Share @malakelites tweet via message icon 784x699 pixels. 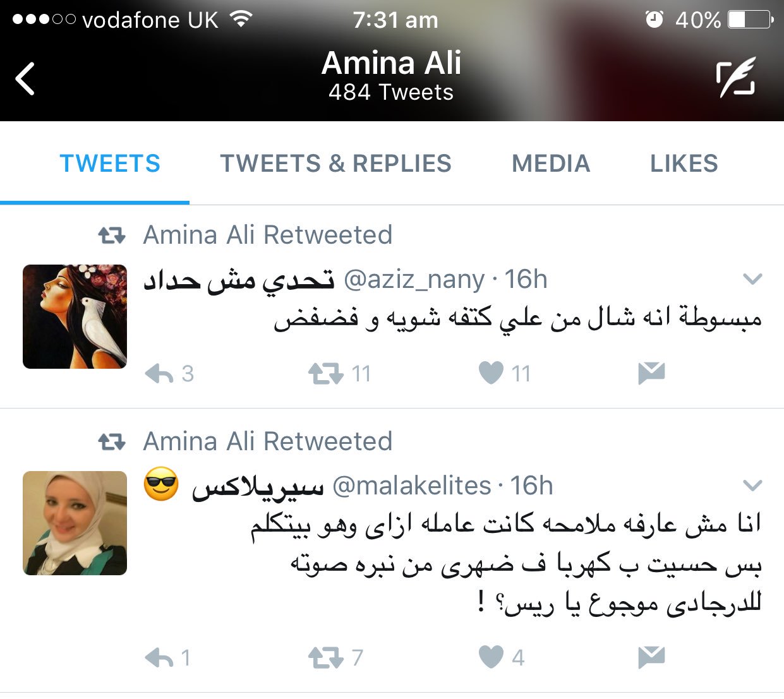[651, 657]
